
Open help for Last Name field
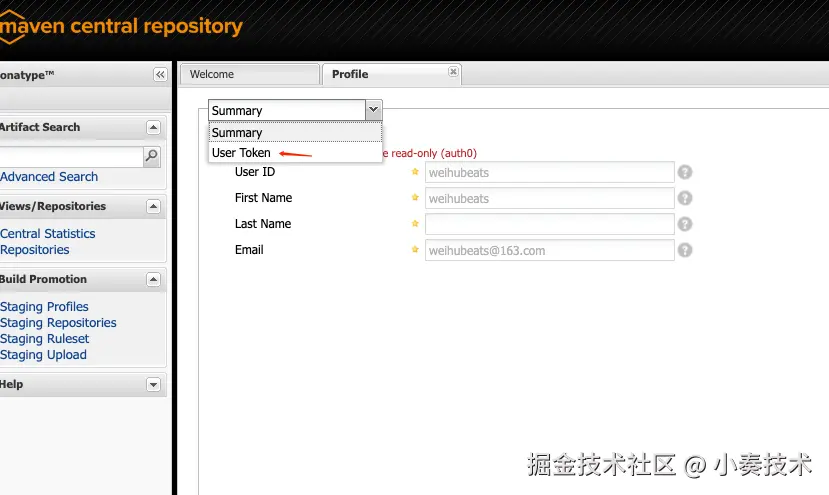pyautogui.click(x=685, y=224)
